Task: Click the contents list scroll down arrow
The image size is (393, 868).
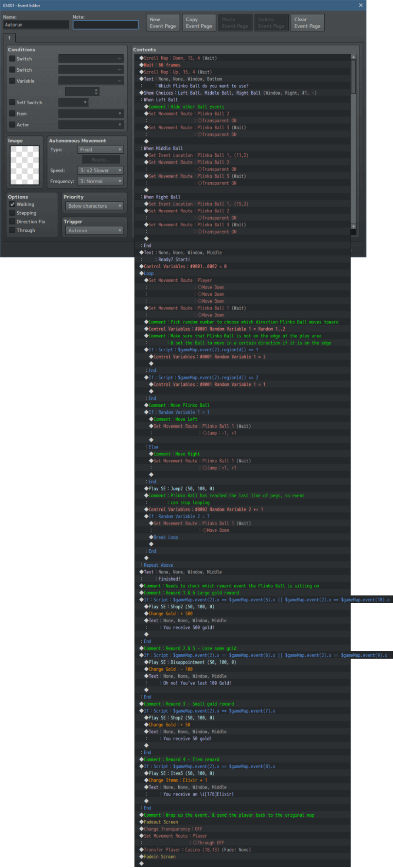Action: point(353,227)
